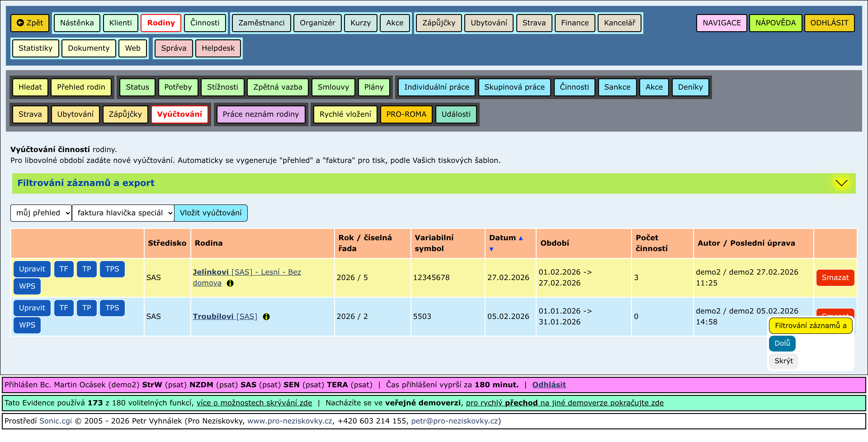Click the info icon beside Troubilovi

(266, 317)
